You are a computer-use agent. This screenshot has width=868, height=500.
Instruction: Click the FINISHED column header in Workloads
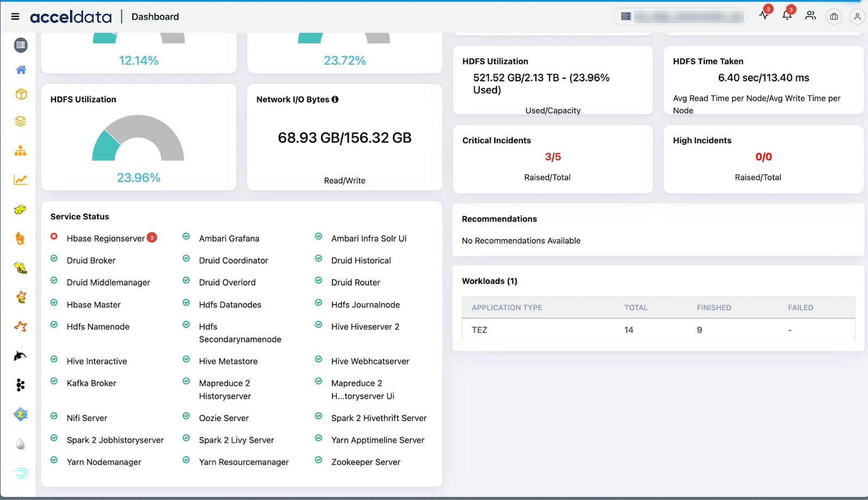coord(714,307)
